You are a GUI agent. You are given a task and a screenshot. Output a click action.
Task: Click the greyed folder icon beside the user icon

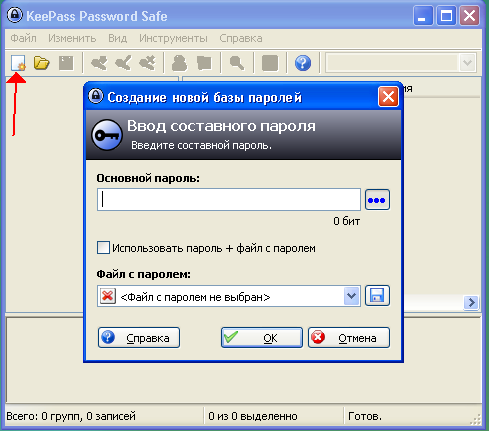point(204,63)
